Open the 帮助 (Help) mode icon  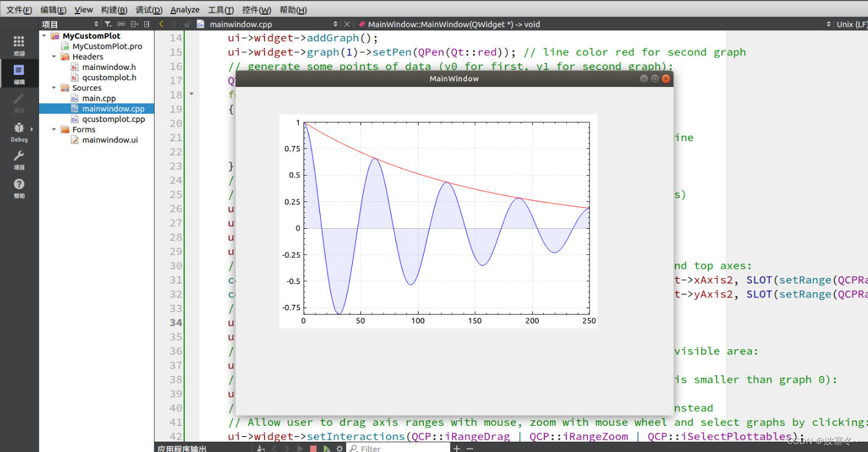coord(19,186)
